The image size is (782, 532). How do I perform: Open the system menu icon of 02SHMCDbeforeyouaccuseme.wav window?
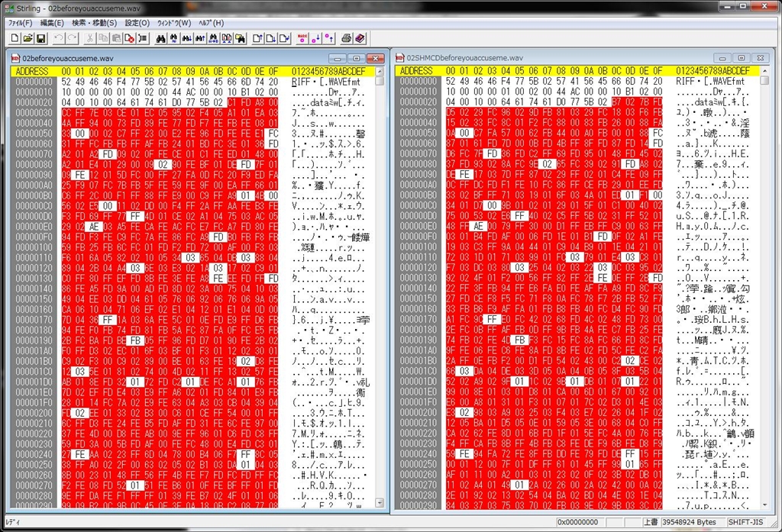(399, 58)
